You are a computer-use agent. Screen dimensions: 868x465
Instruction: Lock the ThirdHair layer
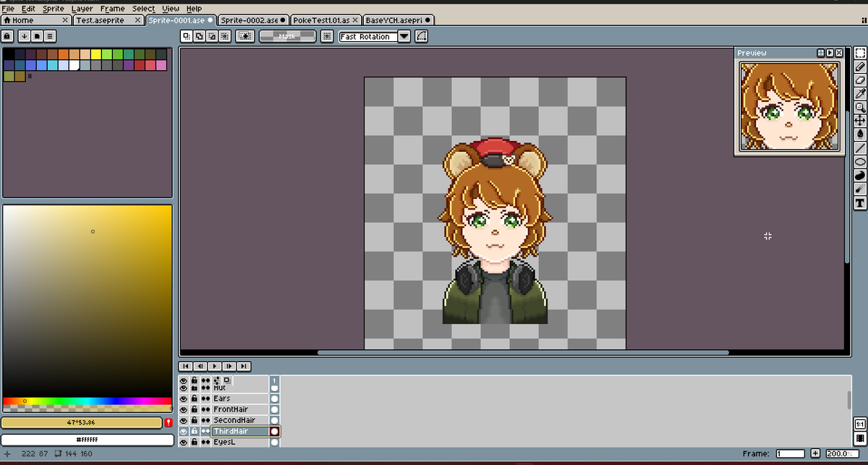[195, 431]
